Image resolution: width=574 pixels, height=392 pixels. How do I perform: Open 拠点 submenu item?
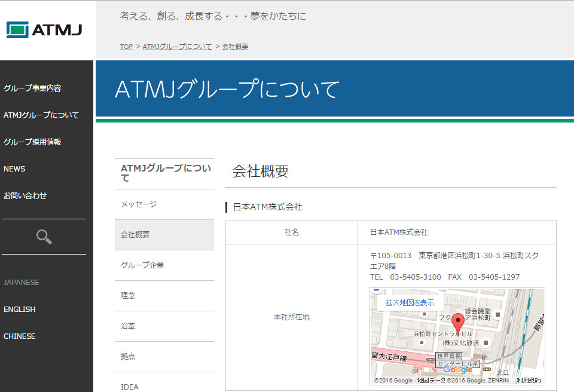tap(164, 357)
